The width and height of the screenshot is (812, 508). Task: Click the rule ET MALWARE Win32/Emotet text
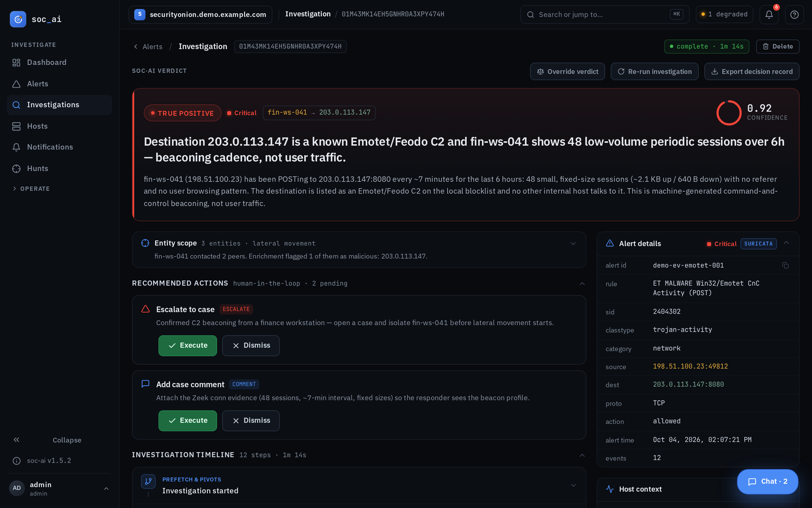(706, 288)
